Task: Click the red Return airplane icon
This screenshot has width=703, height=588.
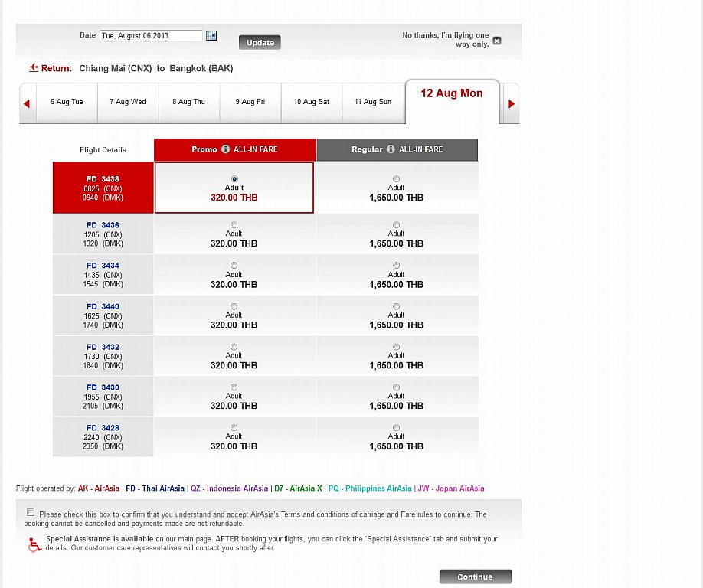Action: pos(34,68)
